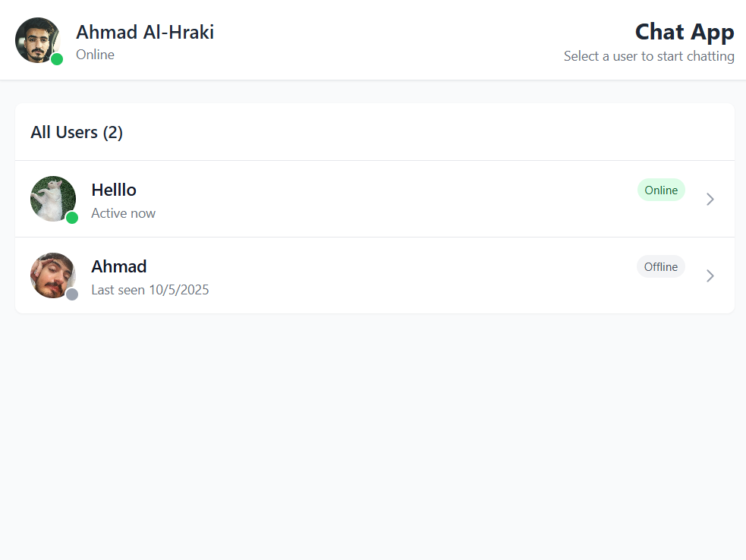Click the gray Offline badge for Ahmad

tap(661, 267)
